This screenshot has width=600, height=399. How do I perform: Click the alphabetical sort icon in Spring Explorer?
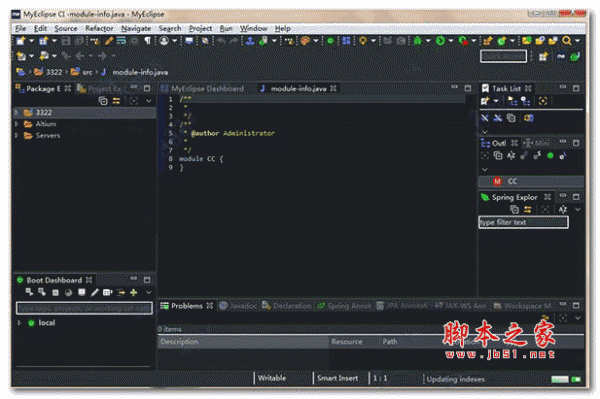coord(562,209)
